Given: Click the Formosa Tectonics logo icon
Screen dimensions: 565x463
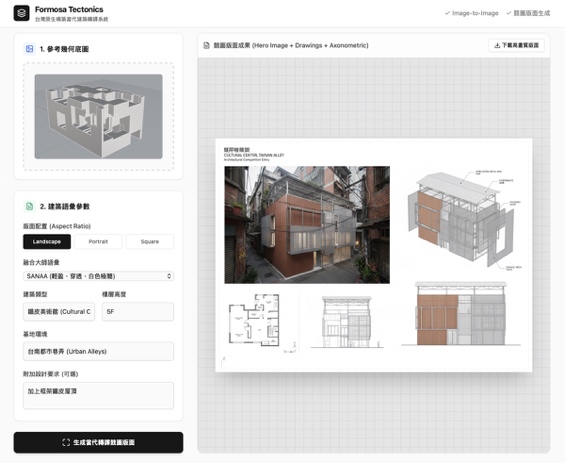Looking at the screenshot, I should pyautogui.click(x=22, y=13).
